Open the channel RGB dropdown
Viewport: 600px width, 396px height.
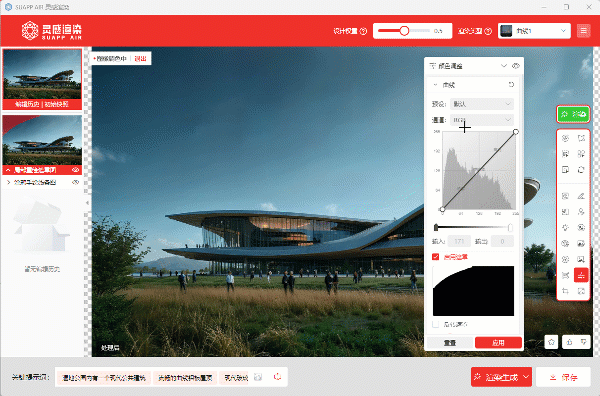[482, 120]
